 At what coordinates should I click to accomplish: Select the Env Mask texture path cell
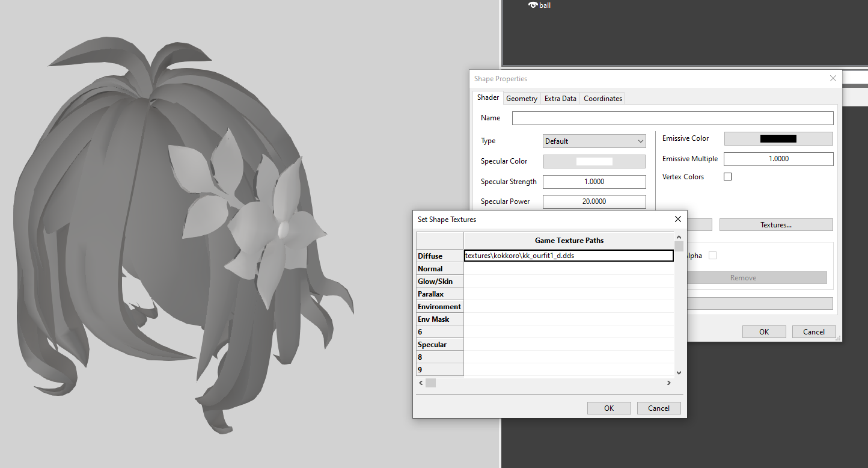tap(569, 319)
